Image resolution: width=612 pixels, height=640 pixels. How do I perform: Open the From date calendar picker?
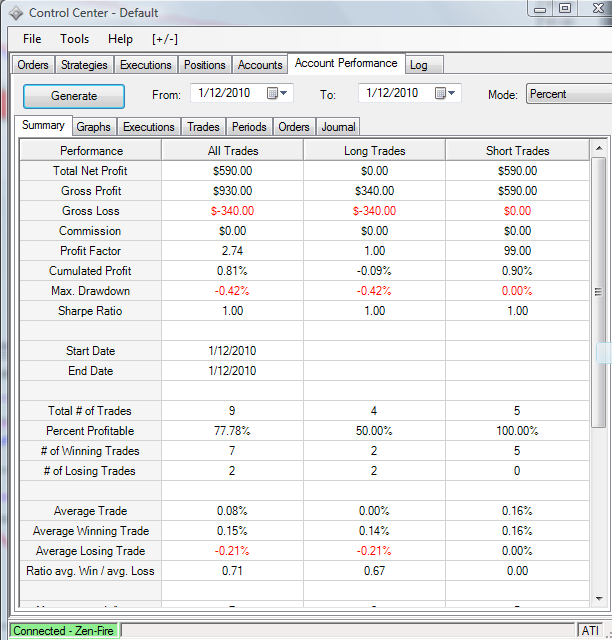pyautogui.click(x=277, y=93)
